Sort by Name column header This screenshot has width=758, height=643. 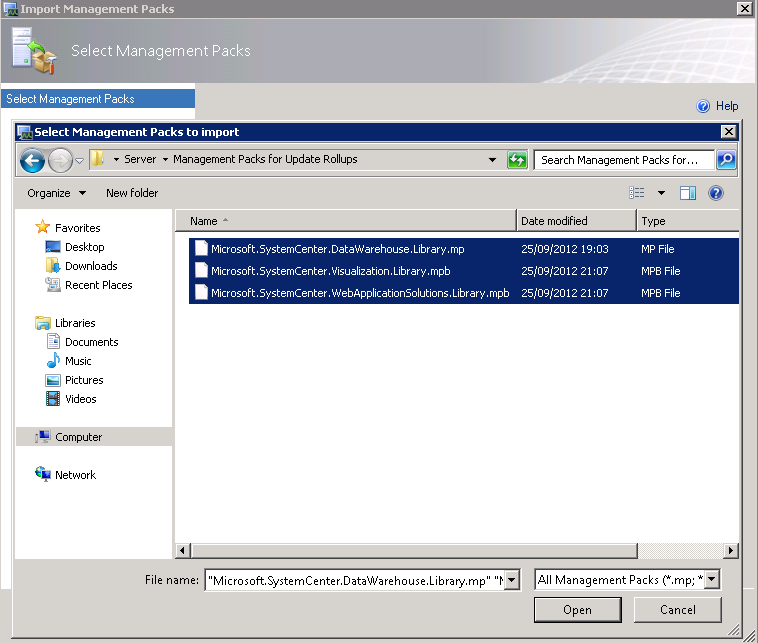[x=346, y=221]
